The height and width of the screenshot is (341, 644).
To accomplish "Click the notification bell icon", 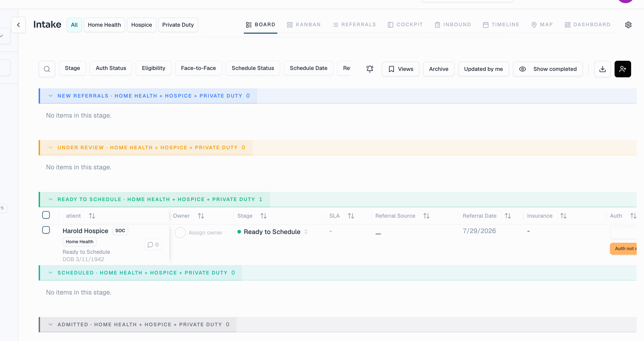I will 370,69.
